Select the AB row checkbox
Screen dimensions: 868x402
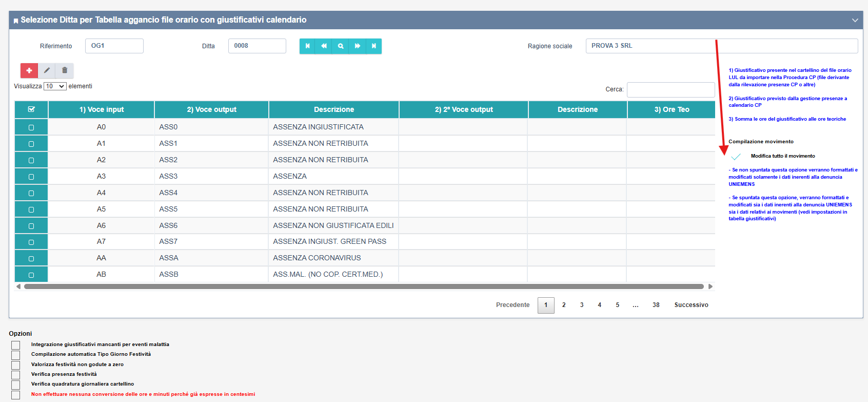pyautogui.click(x=31, y=275)
